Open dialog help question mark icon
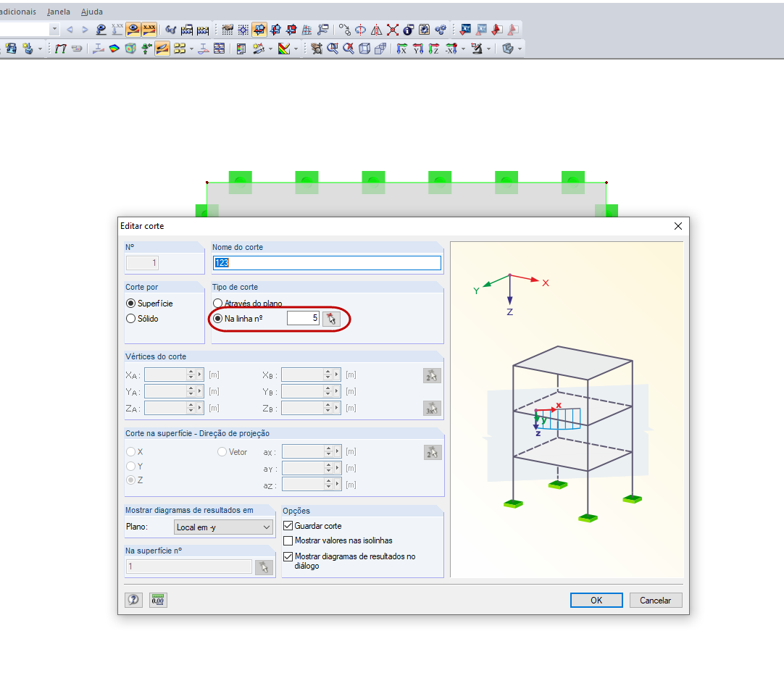The width and height of the screenshot is (784, 694). pos(133,600)
